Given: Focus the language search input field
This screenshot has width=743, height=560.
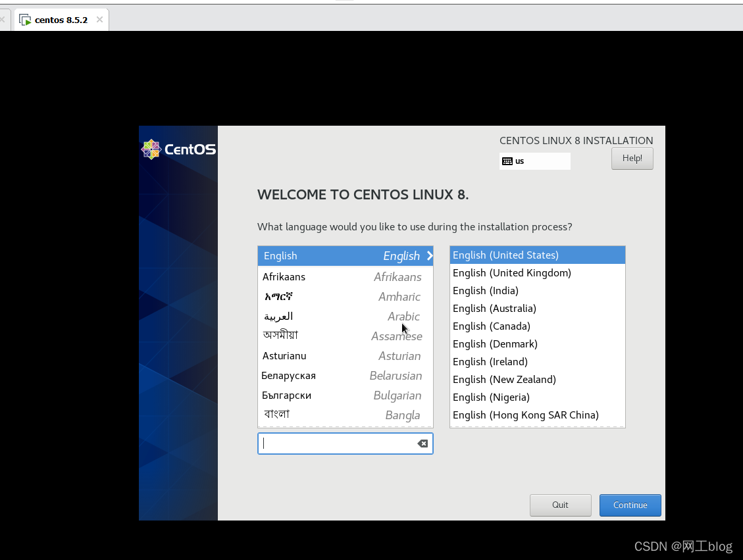Looking at the screenshot, I should (345, 444).
